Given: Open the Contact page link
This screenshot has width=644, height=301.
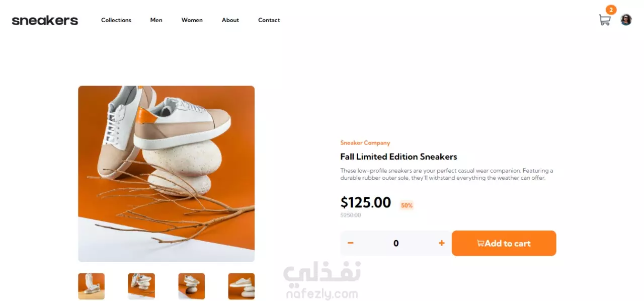Looking at the screenshot, I should (x=269, y=20).
